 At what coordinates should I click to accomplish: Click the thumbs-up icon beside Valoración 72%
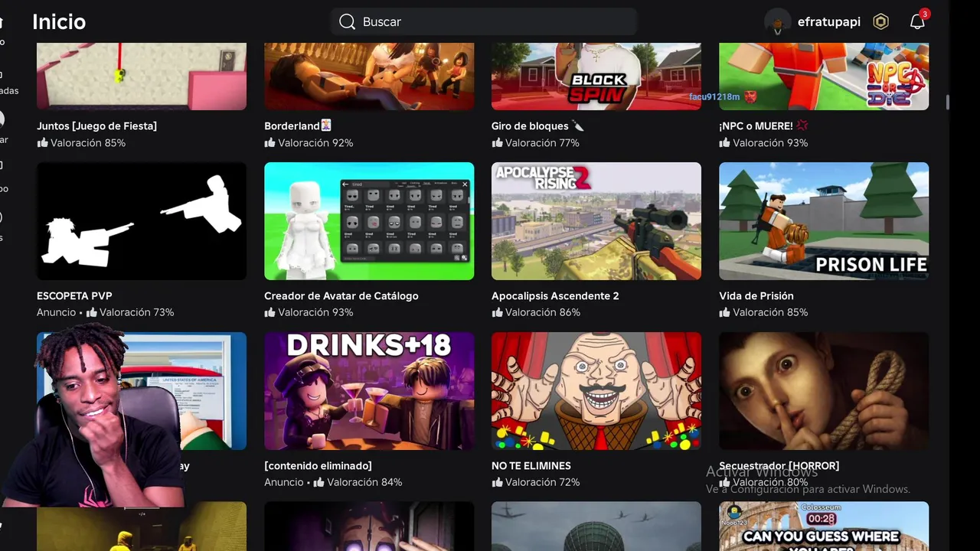pyautogui.click(x=497, y=482)
